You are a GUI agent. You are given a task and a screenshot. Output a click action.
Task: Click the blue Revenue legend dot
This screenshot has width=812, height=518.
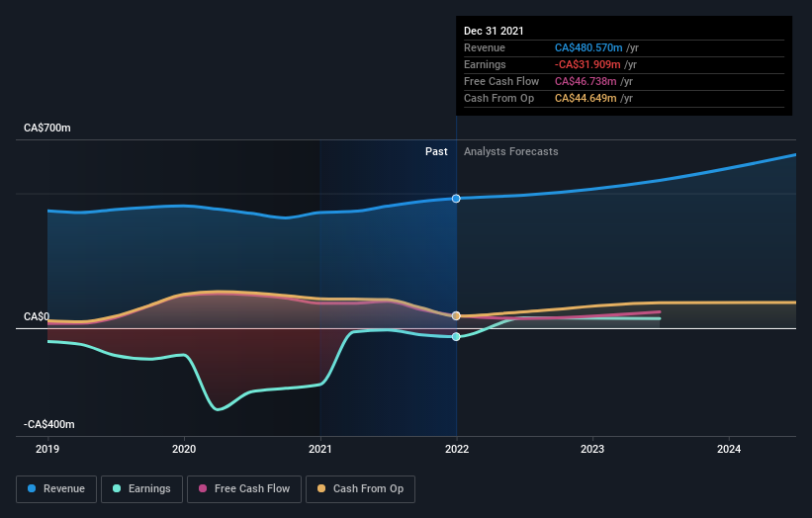pyautogui.click(x=32, y=488)
